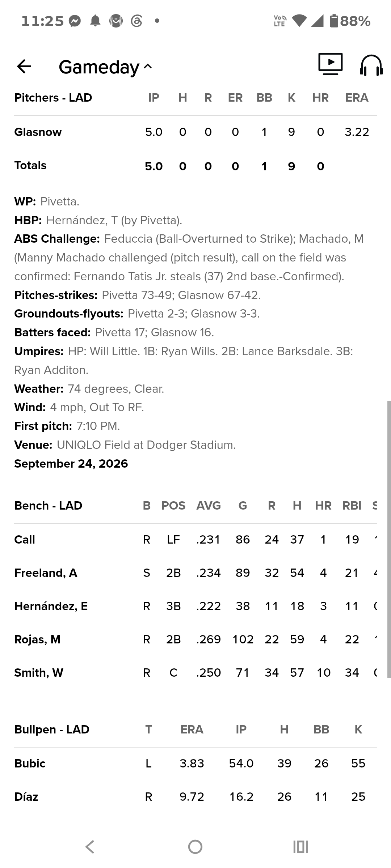Screen dimensions: 391x868
Task: Expand the Gameday dropdown caret
Action: coord(148,67)
